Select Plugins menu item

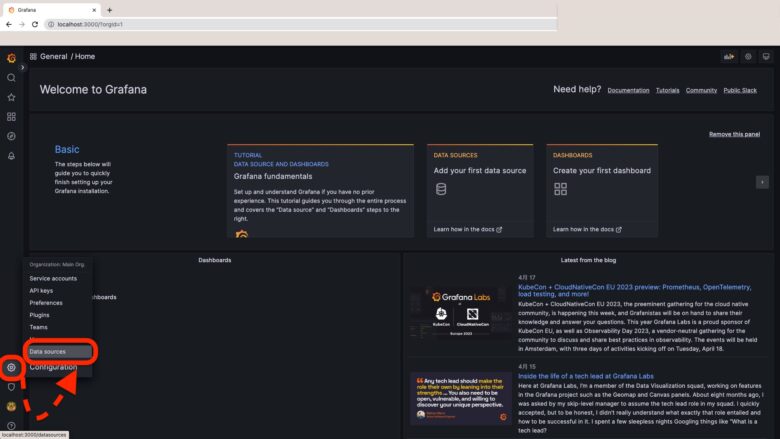[x=39, y=315]
